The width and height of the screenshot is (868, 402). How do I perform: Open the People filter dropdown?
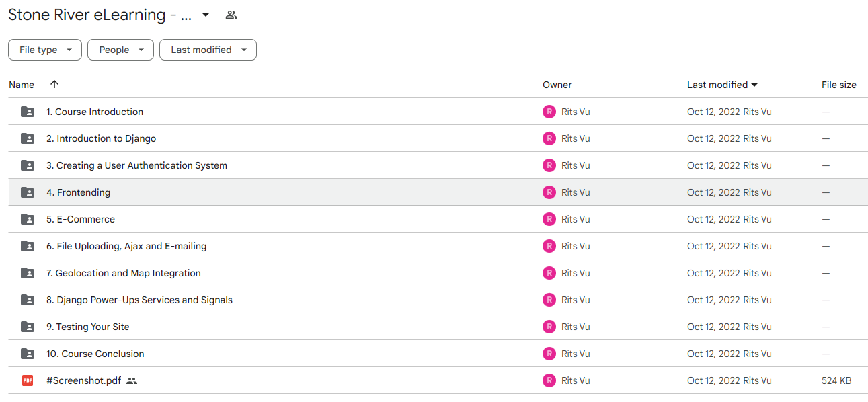point(120,50)
